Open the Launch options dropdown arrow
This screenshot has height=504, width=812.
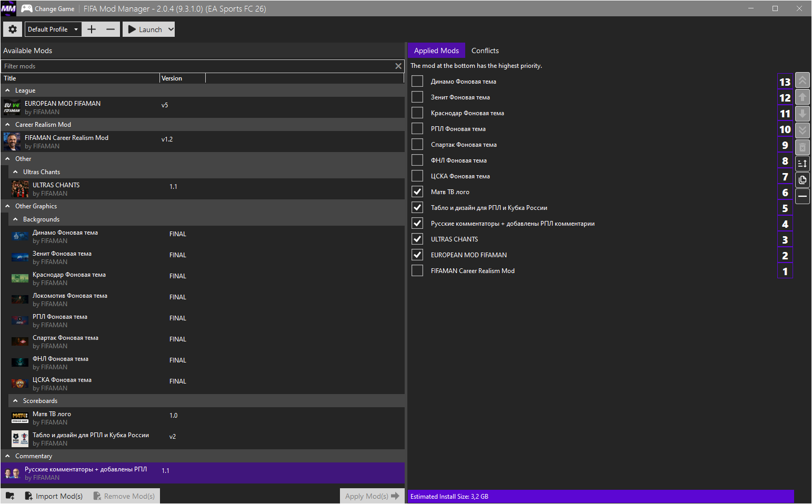click(171, 29)
